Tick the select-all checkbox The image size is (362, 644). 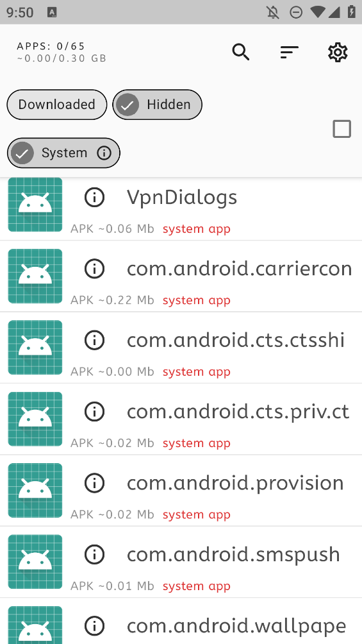(x=341, y=128)
